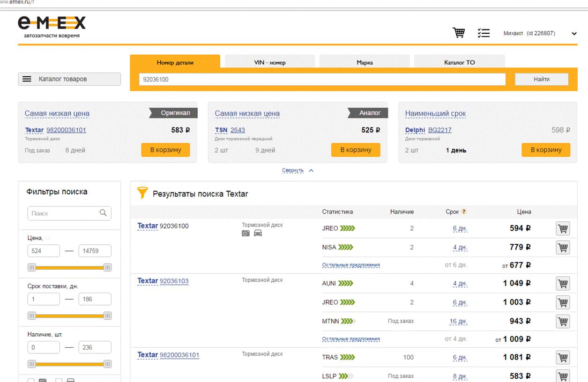This screenshot has height=382, width=588.
Task: Click the Наименьший срок card heading
Action: click(435, 114)
